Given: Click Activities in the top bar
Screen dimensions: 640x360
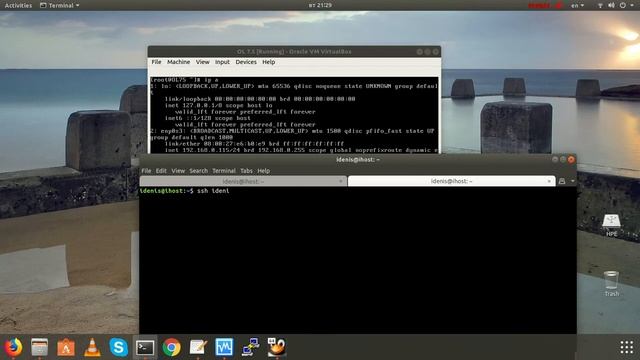Looking at the screenshot, I should pos(18,5).
